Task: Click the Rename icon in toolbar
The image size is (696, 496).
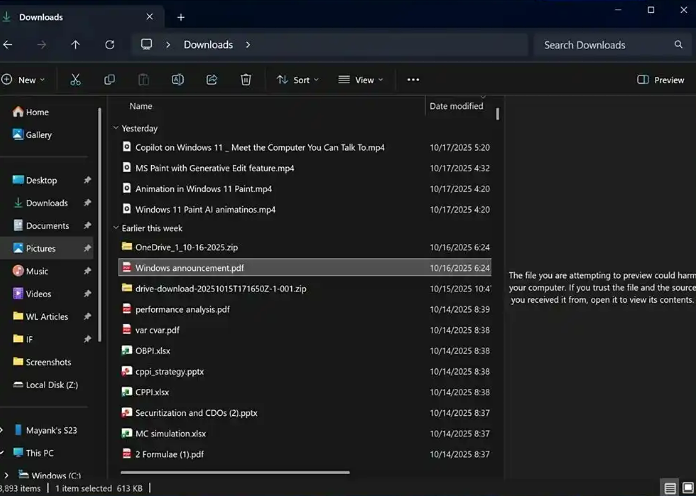Action: point(177,80)
